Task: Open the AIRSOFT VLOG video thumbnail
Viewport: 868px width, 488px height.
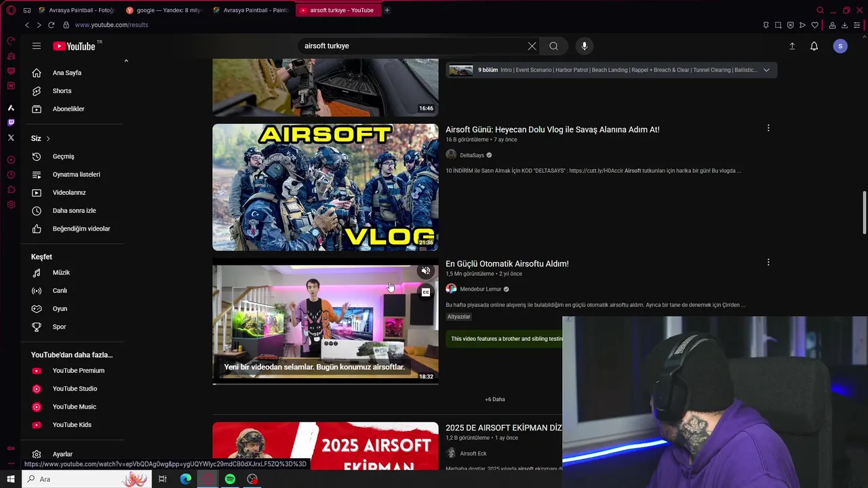Action: tap(325, 187)
